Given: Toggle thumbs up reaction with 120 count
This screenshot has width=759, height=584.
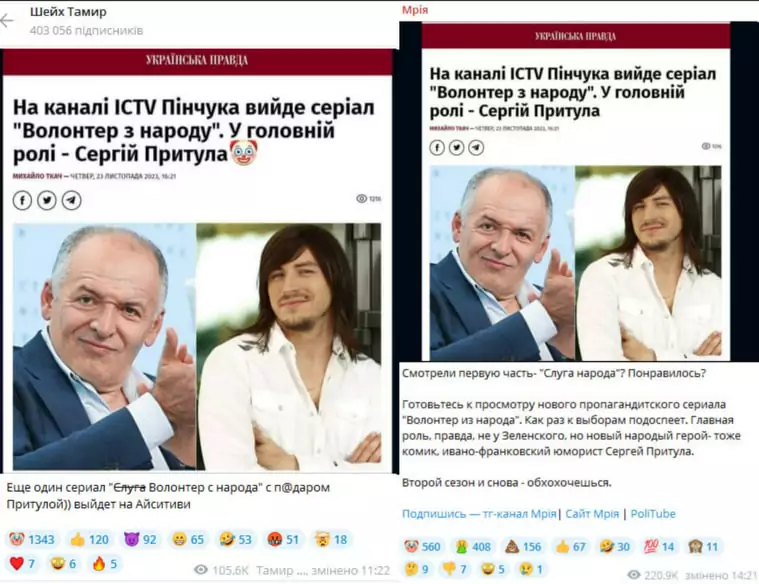Looking at the screenshot, I should click(x=89, y=539).
